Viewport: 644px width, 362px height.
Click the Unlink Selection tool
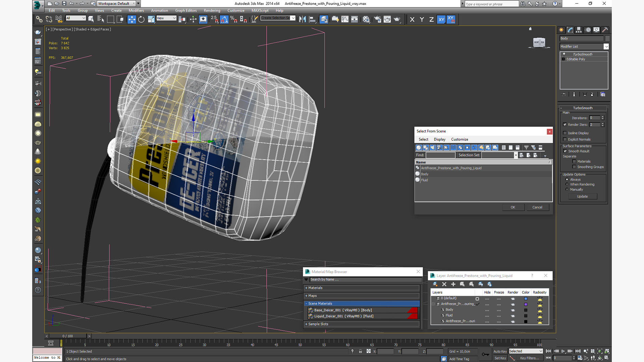click(49, 19)
